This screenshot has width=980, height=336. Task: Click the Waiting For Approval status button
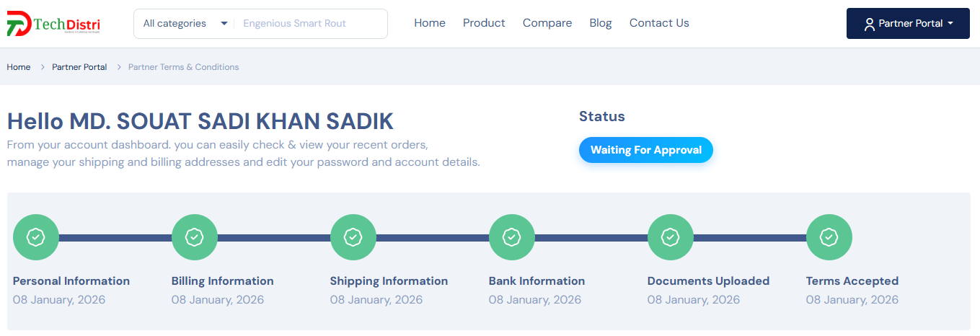[x=646, y=150]
